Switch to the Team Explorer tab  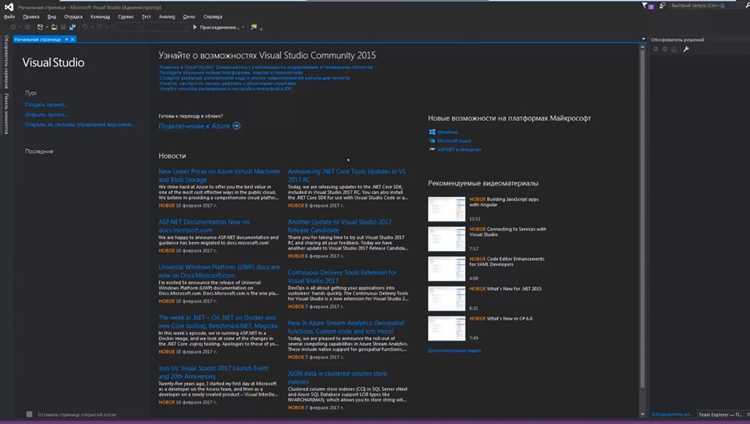[x=722, y=414]
